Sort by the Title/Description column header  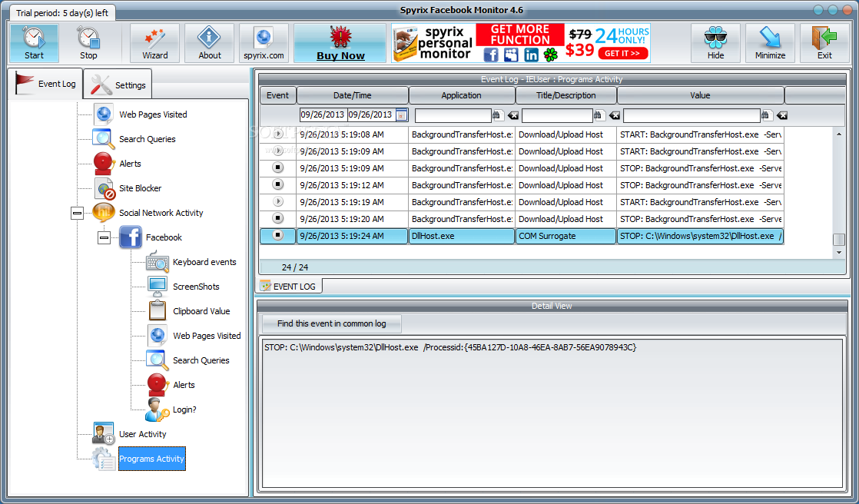566,95
